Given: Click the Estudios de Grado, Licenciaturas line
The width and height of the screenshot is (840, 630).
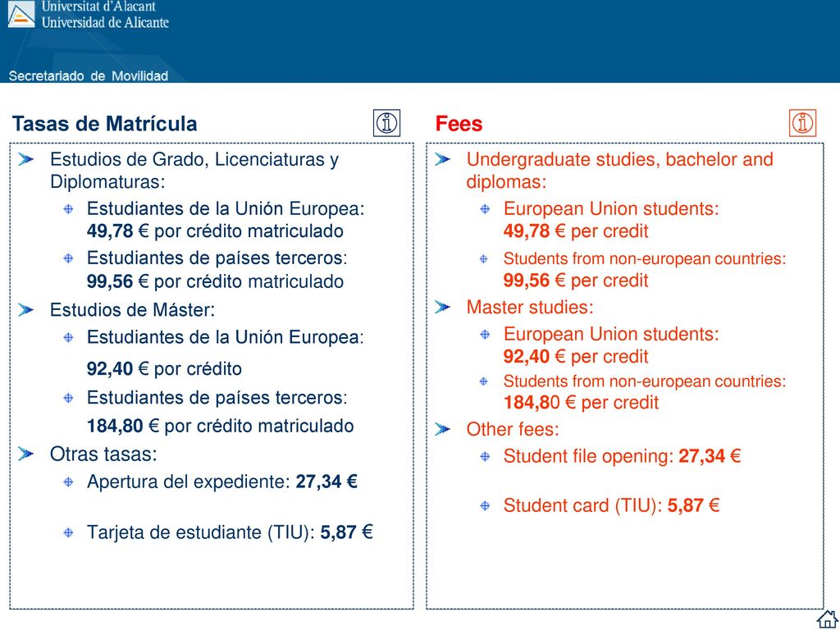Looking at the screenshot, I should (194, 160).
